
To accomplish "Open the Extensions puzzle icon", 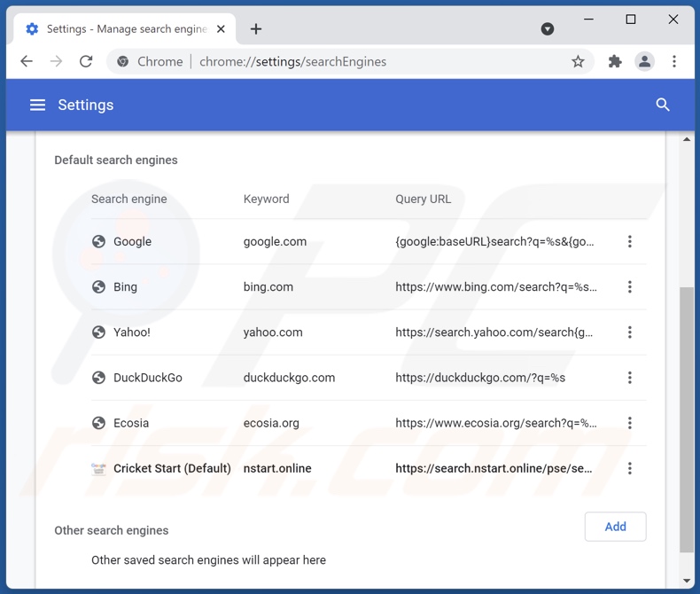I will click(615, 61).
